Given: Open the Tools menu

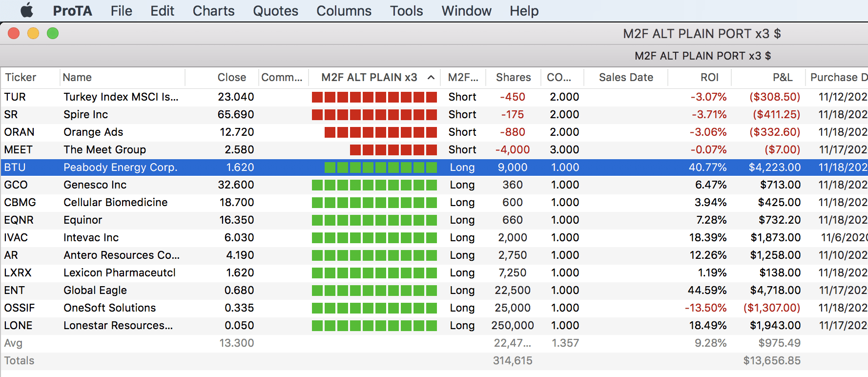Looking at the screenshot, I should [x=406, y=11].
